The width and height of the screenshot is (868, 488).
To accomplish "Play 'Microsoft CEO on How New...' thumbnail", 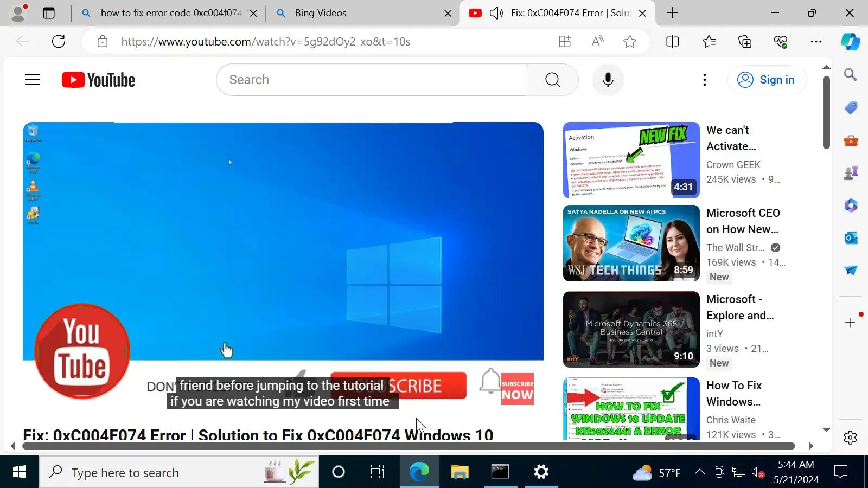I will (x=631, y=243).
